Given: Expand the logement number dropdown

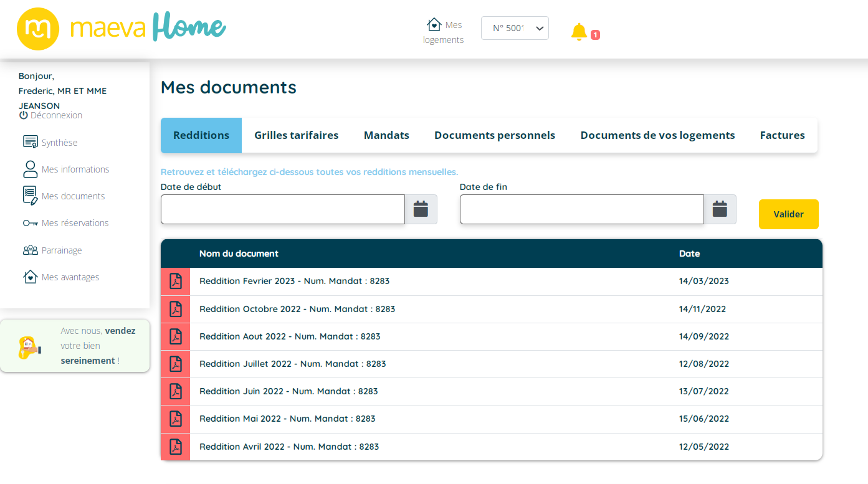Looking at the screenshot, I should tap(515, 28).
